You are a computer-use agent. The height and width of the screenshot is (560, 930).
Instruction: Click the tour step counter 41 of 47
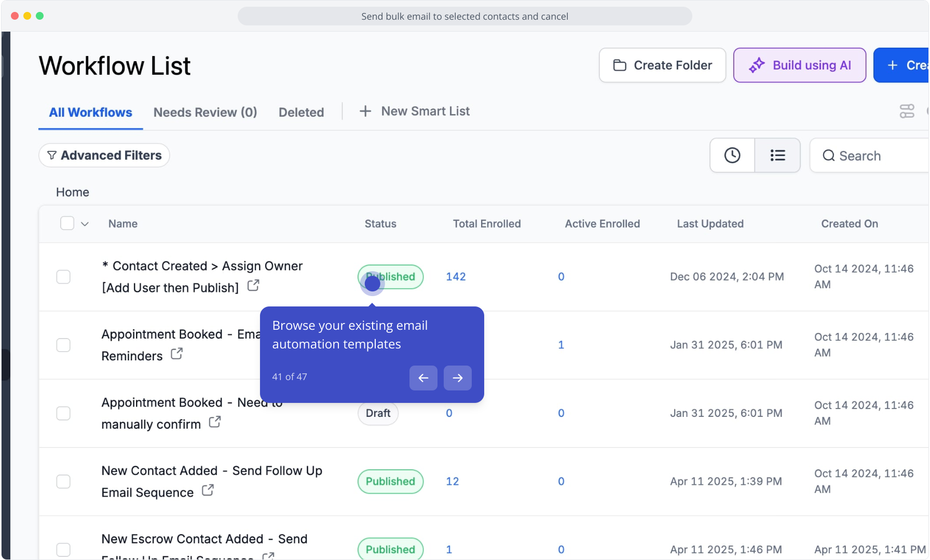(290, 377)
